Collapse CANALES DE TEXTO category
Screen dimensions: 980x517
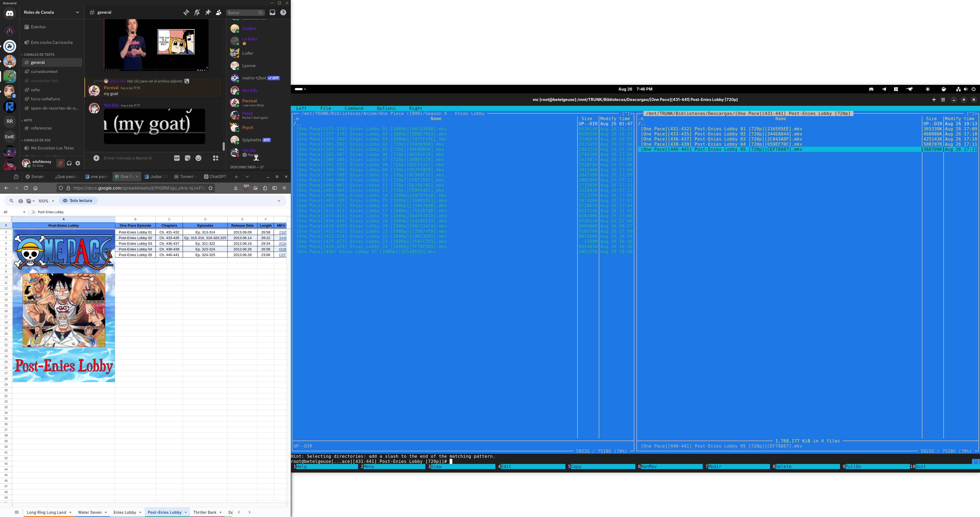[x=39, y=54]
